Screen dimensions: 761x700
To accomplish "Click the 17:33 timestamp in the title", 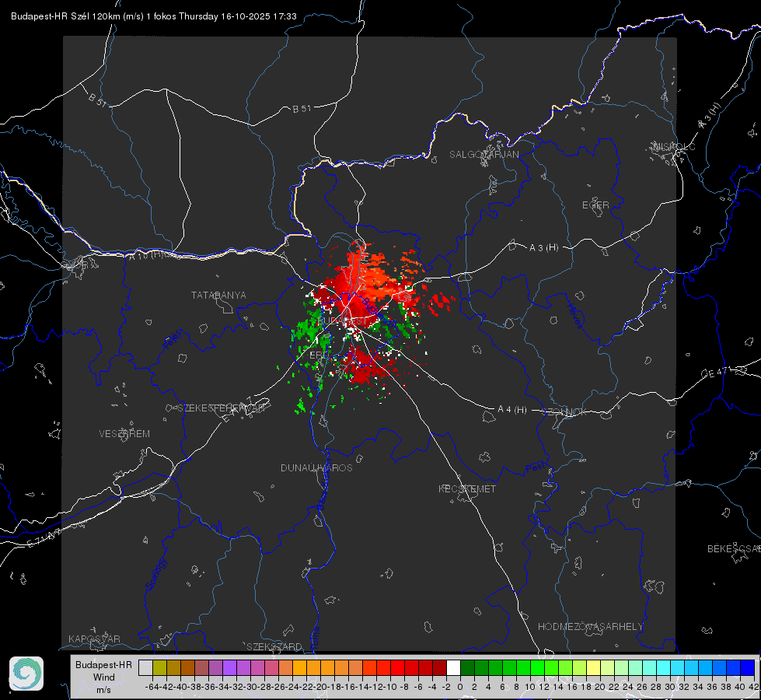I will click(x=285, y=16).
